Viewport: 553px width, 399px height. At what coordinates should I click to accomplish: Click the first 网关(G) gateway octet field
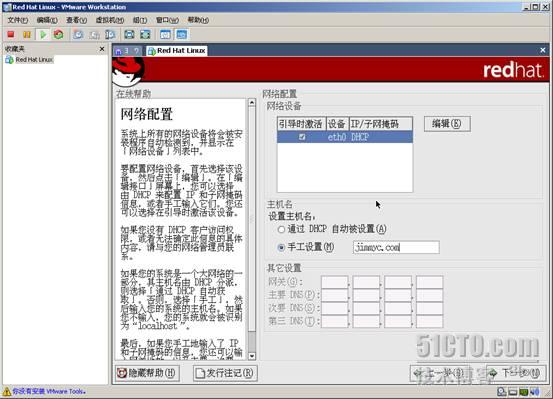335,282
